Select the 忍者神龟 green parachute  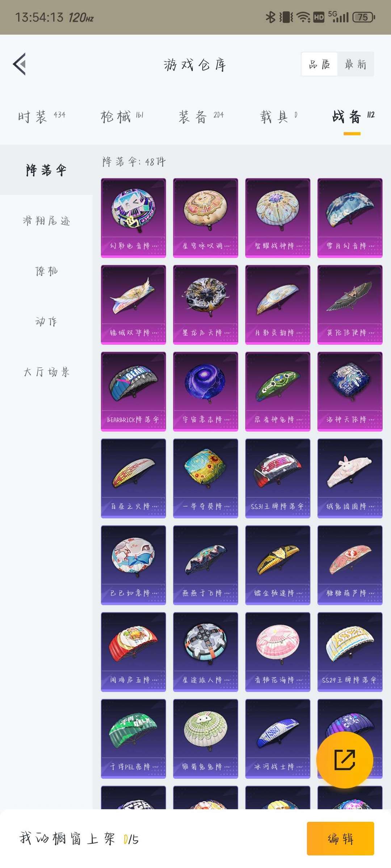[278, 391]
